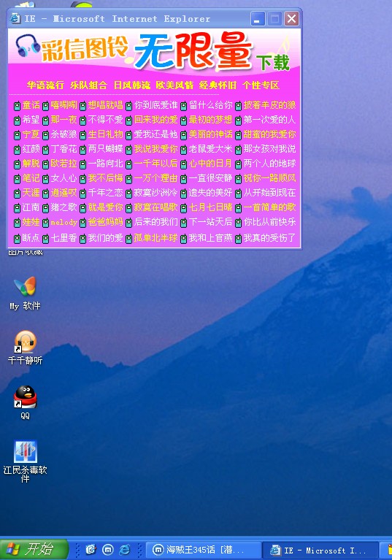Click the headphones logo in the banner

pos(28,46)
